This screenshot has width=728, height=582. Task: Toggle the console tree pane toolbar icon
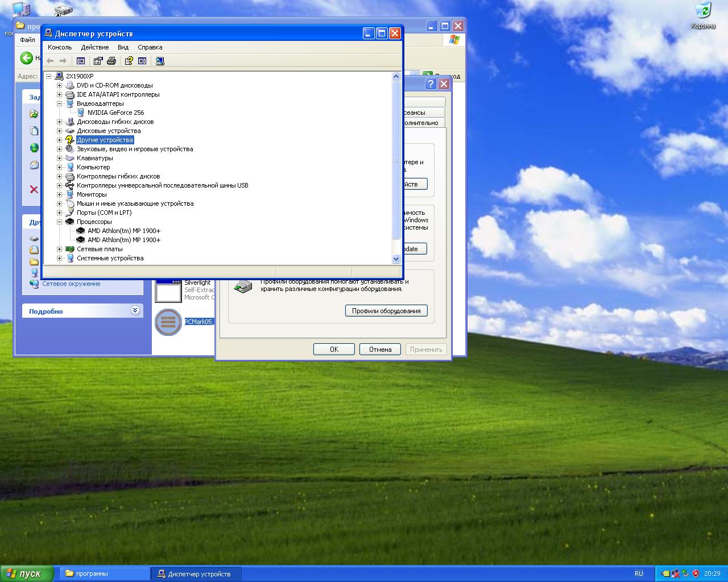[81, 61]
